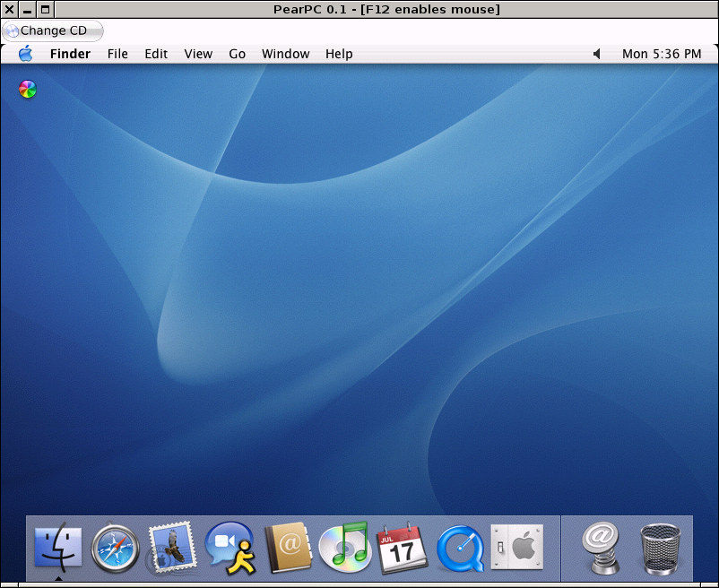The width and height of the screenshot is (719, 588).
Task: Expand the Go menu
Action: [237, 54]
